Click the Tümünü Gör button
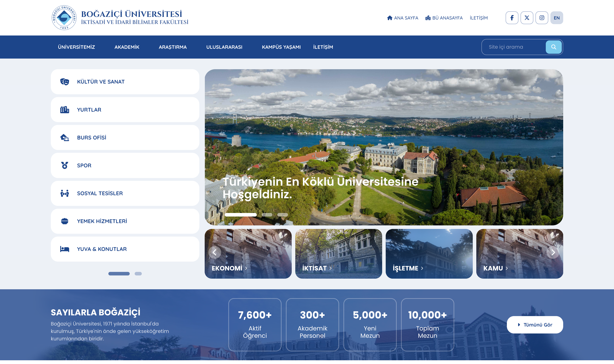This screenshot has height=364, width=614. tap(535, 325)
